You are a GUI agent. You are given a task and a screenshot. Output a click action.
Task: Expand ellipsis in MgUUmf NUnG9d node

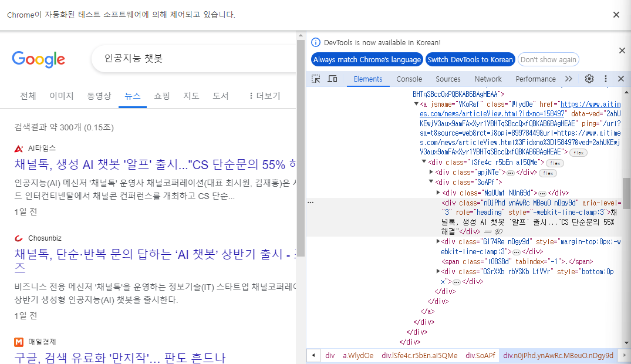[x=542, y=193]
